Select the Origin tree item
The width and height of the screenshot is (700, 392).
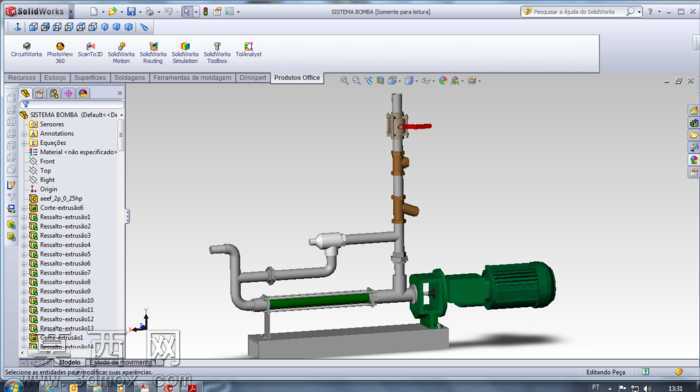(x=43, y=189)
